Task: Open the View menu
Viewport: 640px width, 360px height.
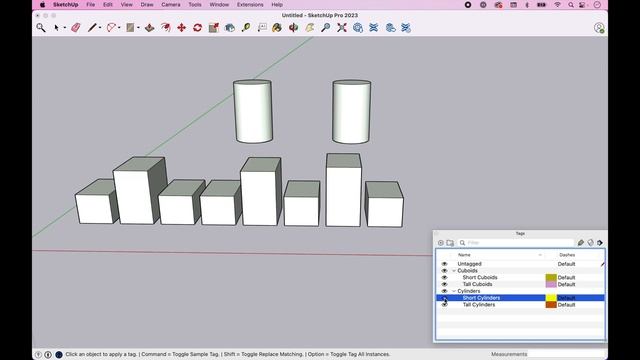Action: point(127,4)
